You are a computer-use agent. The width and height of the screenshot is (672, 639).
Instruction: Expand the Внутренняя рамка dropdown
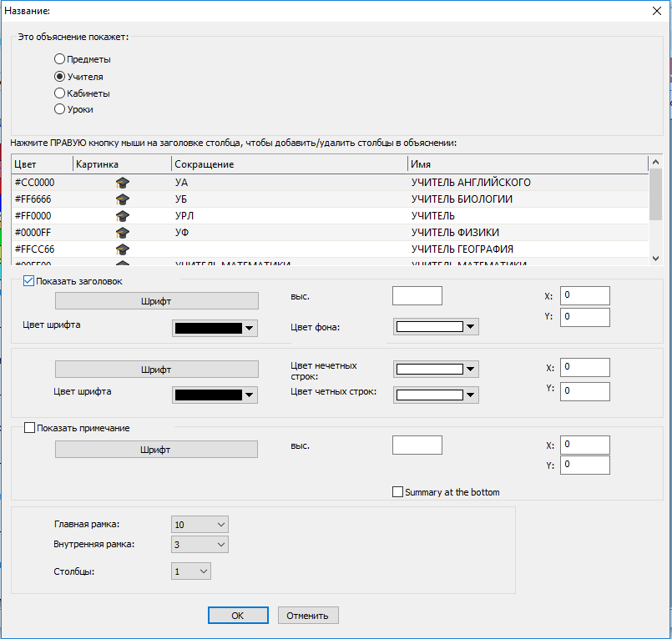click(199, 545)
